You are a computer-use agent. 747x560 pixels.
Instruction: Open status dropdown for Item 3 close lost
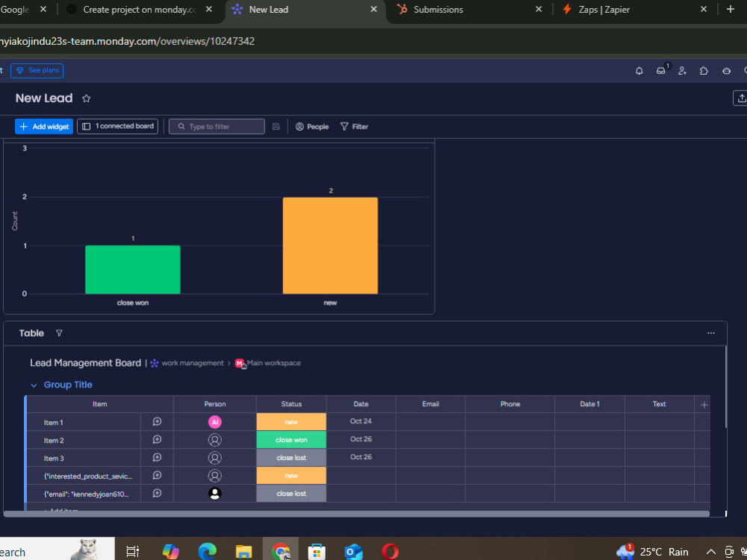coord(291,458)
